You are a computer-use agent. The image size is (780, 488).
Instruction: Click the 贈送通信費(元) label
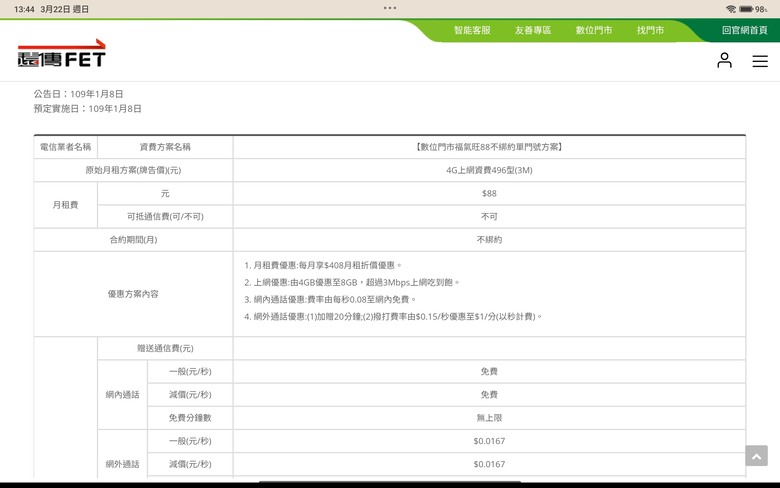165,348
